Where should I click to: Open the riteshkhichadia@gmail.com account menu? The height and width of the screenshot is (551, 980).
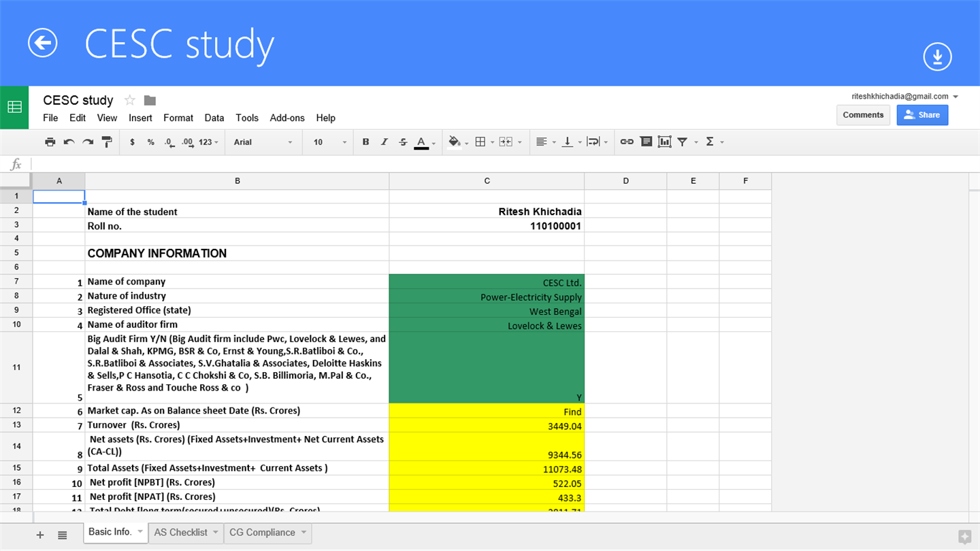pyautogui.click(x=904, y=97)
